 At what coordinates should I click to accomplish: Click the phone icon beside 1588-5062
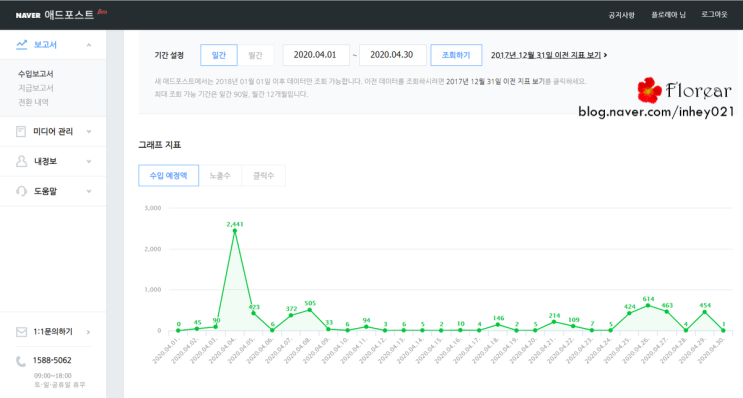(21, 362)
